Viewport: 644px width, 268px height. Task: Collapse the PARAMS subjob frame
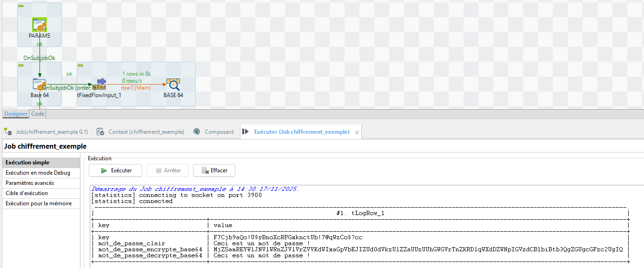[x=20, y=7]
